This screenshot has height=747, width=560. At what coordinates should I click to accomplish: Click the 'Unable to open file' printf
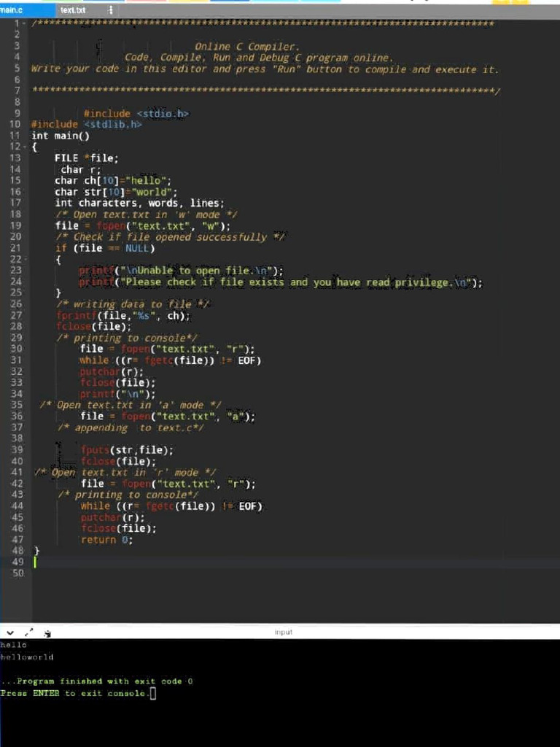tap(181, 271)
